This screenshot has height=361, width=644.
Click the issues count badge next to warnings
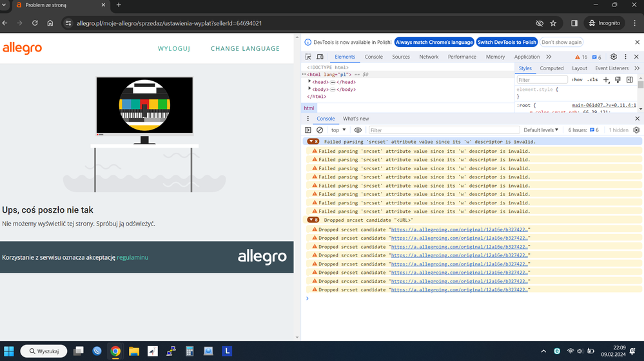(x=596, y=57)
